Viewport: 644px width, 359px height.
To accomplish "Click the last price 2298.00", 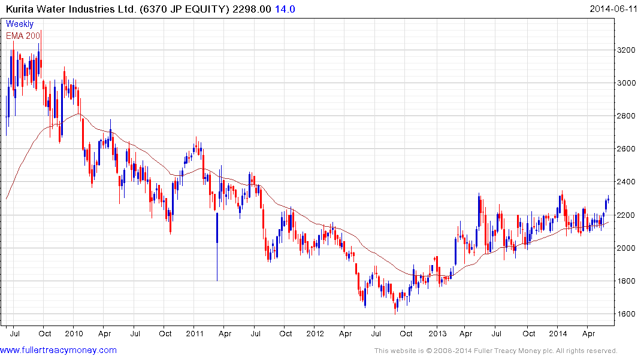I will click(252, 9).
